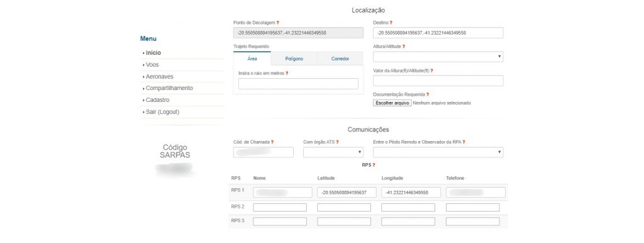
Task: Click RPS 1 Latitude field
Action: pos(347,193)
